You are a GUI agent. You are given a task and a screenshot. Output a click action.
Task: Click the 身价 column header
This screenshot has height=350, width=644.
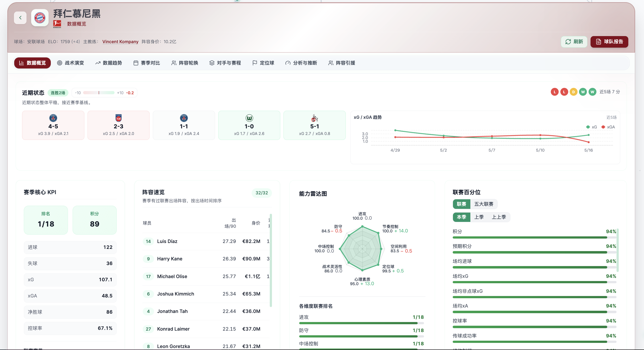(256, 223)
